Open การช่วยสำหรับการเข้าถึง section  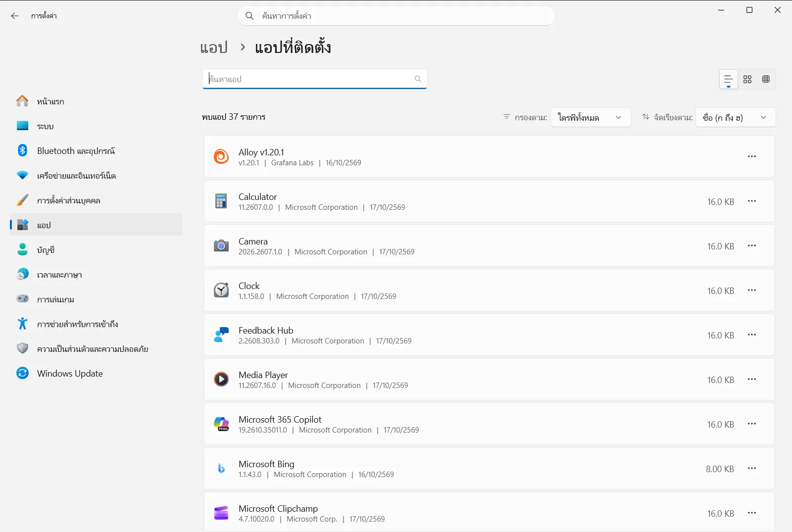(97, 324)
